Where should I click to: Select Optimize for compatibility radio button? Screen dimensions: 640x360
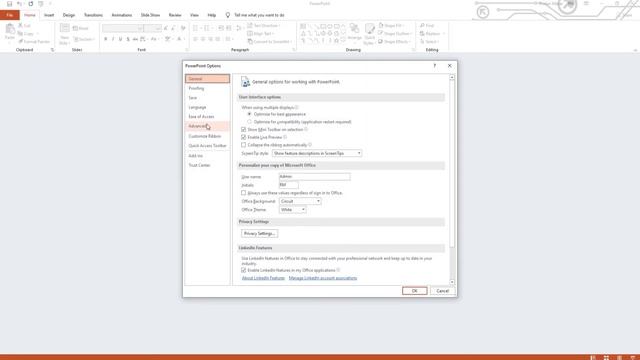coord(249,122)
